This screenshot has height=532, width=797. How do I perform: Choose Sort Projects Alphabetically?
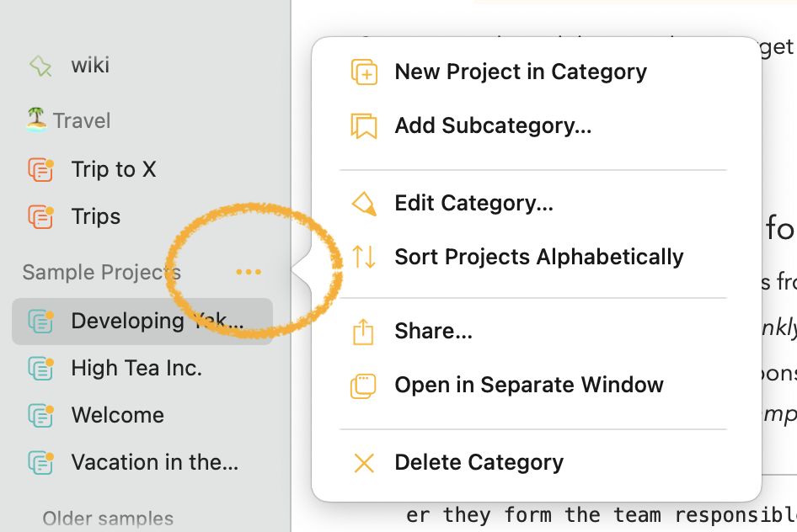click(x=539, y=257)
